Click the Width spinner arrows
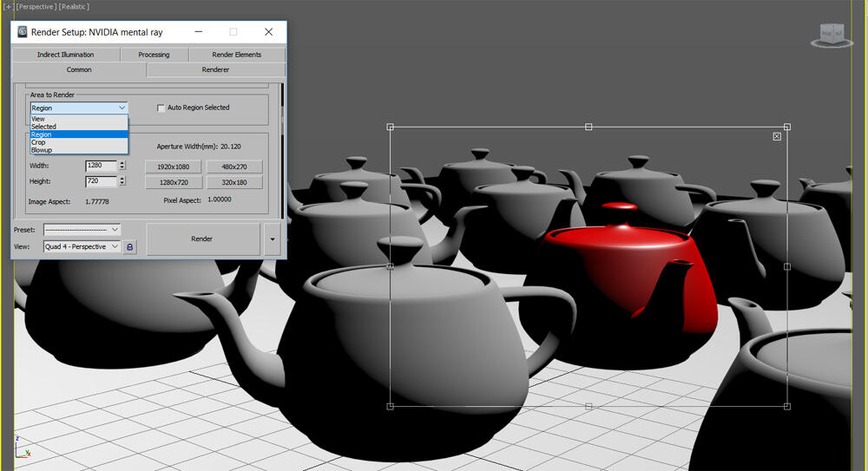 pos(122,166)
